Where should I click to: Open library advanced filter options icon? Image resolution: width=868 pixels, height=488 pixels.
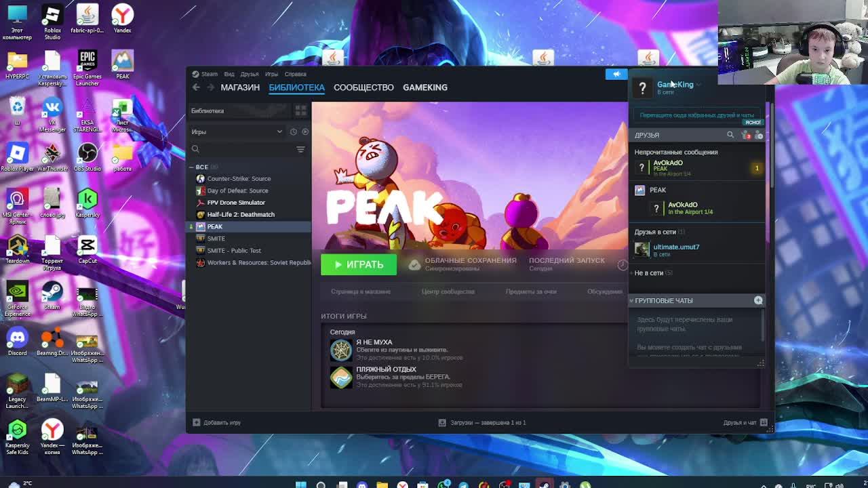click(300, 149)
